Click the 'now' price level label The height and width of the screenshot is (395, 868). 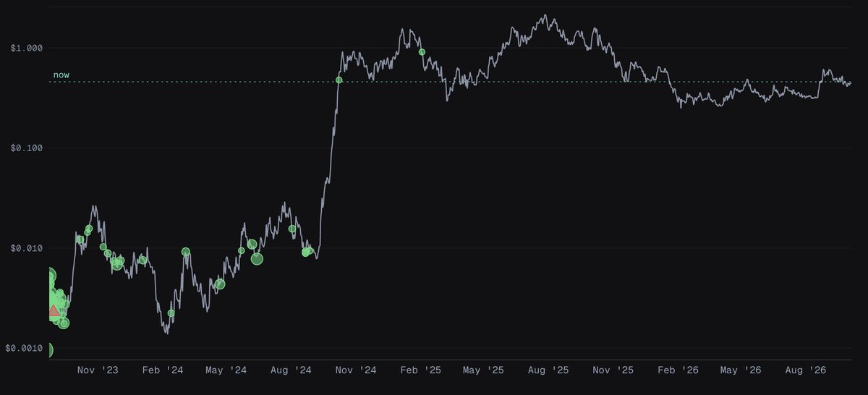coord(61,75)
